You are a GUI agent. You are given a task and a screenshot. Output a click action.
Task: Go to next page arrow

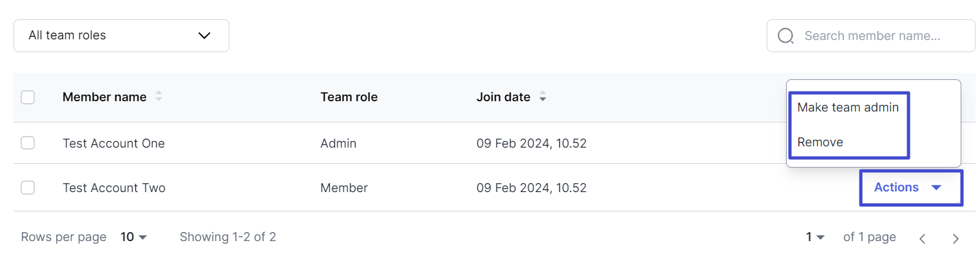(x=956, y=238)
